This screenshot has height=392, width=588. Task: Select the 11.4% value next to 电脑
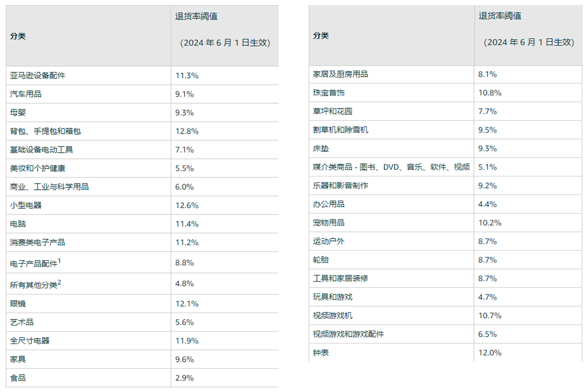coord(187,224)
